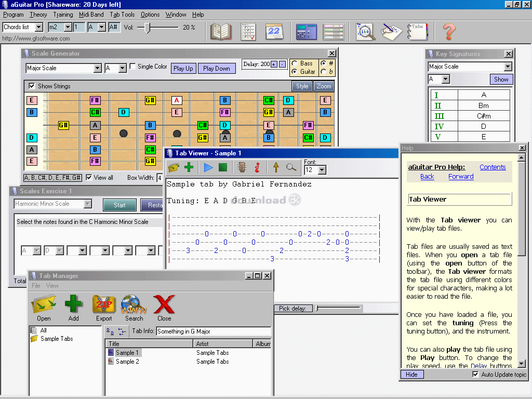This screenshot has width=532, height=399.
Task: Click the tuning fork arrow icon in Tab Viewer
Action: (x=276, y=167)
